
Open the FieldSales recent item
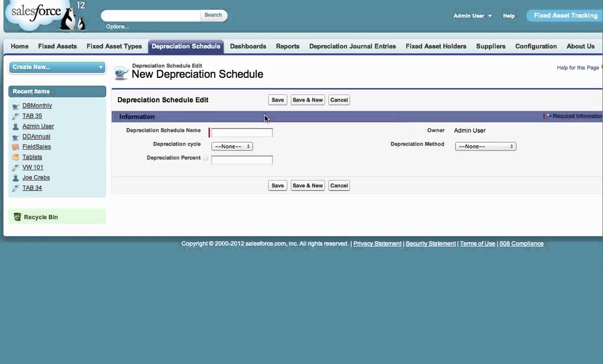click(x=36, y=147)
